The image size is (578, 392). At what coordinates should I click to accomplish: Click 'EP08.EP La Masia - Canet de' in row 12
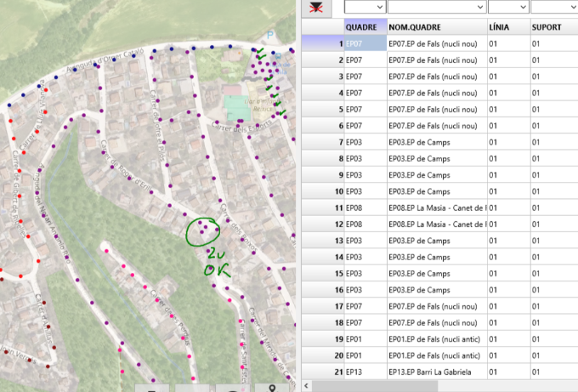tap(438, 224)
